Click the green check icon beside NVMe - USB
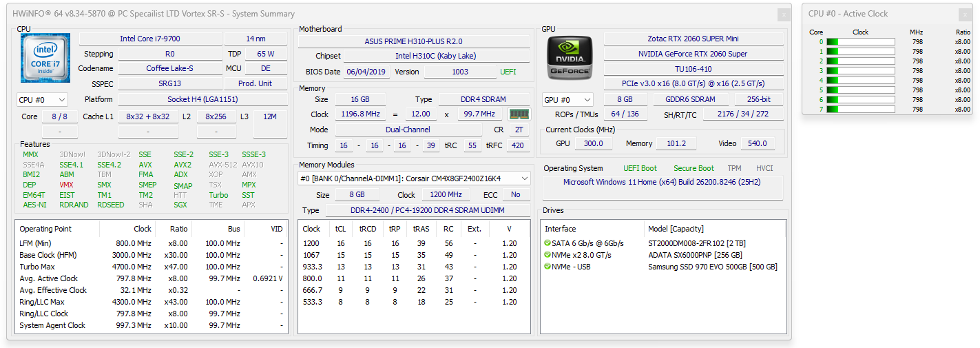This screenshot has width=980, height=348. tap(548, 267)
